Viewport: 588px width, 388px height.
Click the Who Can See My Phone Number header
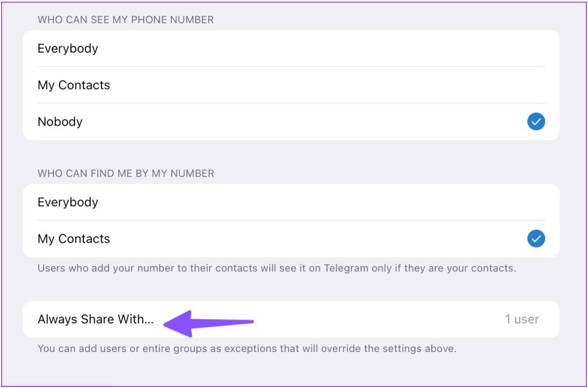(x=126, y=20)
